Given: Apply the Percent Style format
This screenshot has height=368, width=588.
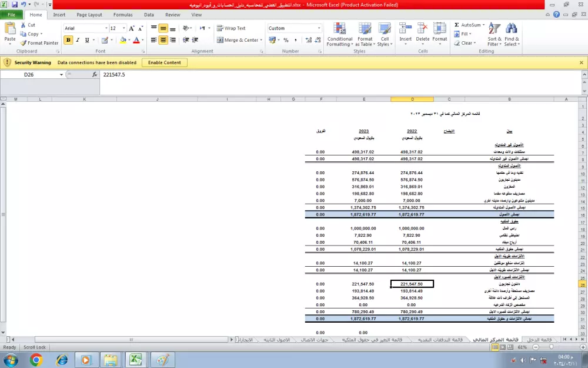Looking at the screenshot, I should (286, 40).
